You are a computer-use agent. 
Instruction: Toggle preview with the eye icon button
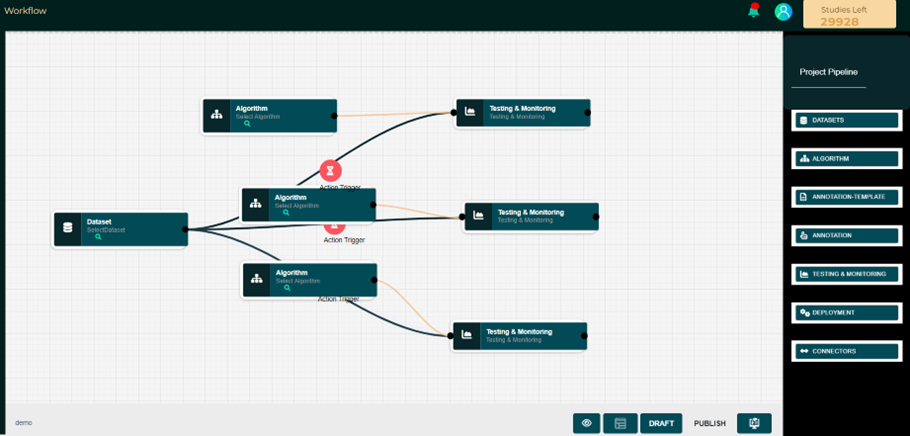pyautogui.click(x=587, y=423)
